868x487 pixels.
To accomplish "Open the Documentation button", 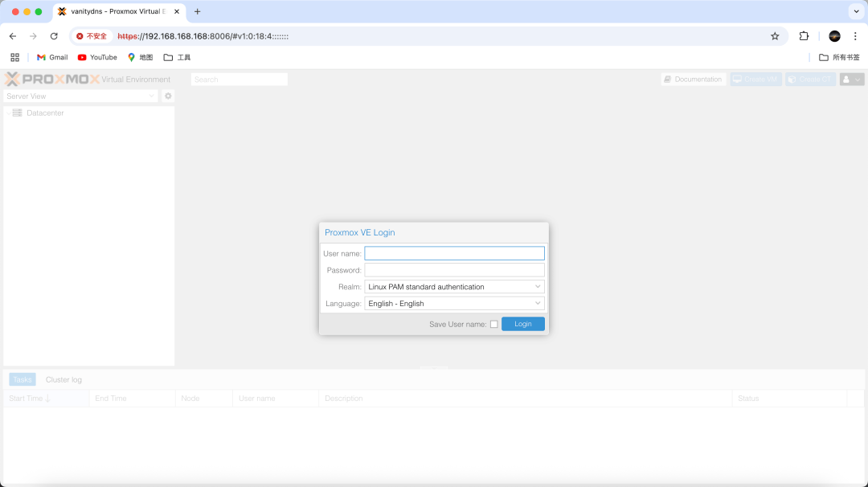I will [x=693, y=79].
